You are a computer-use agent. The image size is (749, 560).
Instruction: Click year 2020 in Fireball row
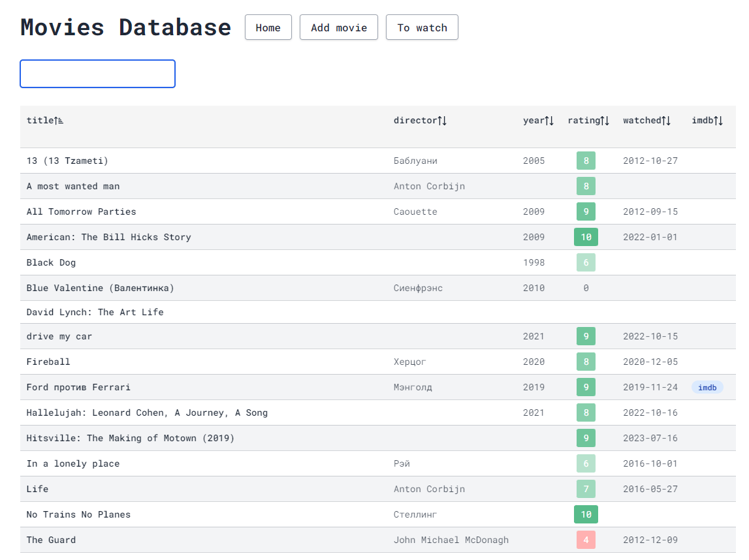[x=534, y=362]
